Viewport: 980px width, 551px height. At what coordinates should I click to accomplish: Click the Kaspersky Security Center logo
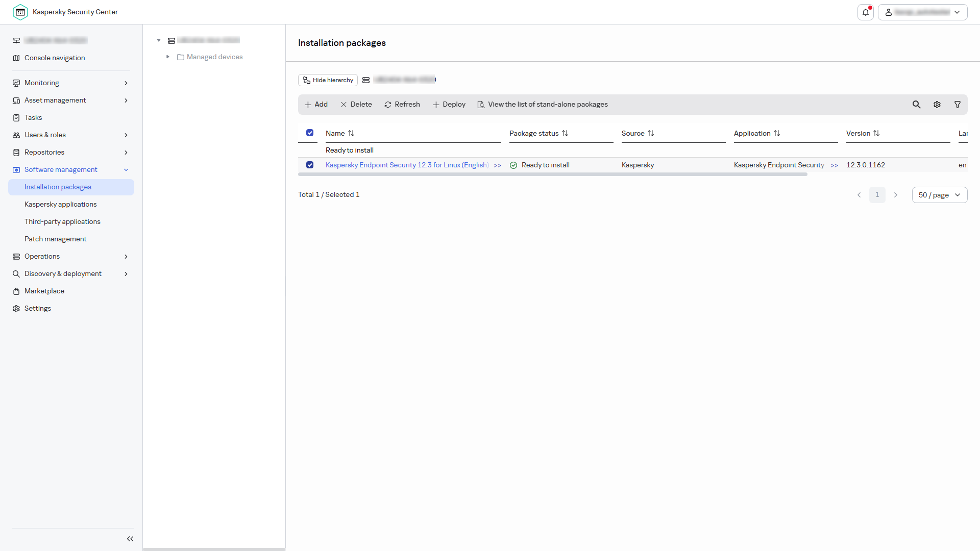pos(20,12)
